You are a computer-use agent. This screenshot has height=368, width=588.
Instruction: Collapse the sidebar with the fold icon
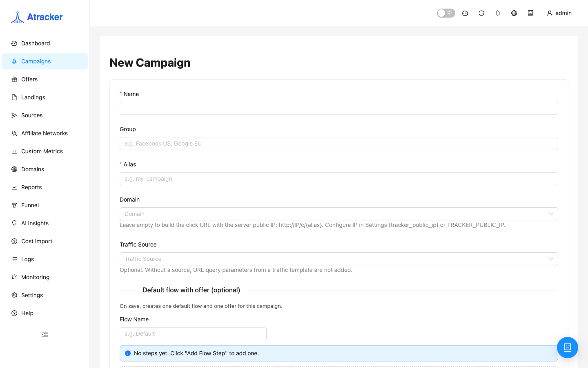point(45,334)
